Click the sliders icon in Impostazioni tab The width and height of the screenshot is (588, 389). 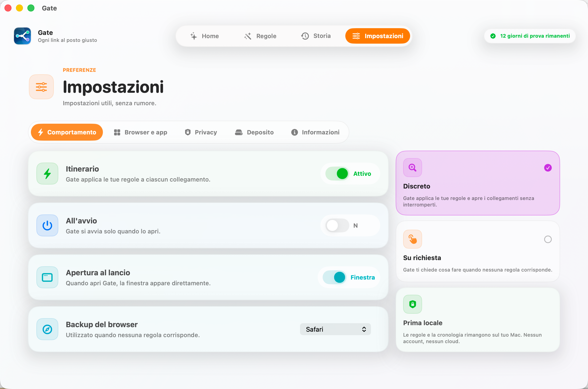point(356,36)
